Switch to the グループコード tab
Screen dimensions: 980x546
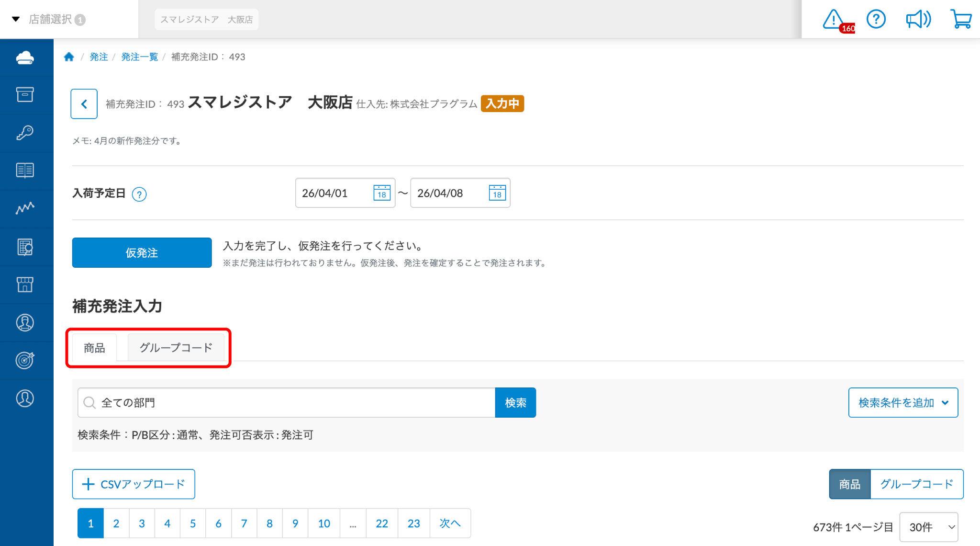click(176, 348)
